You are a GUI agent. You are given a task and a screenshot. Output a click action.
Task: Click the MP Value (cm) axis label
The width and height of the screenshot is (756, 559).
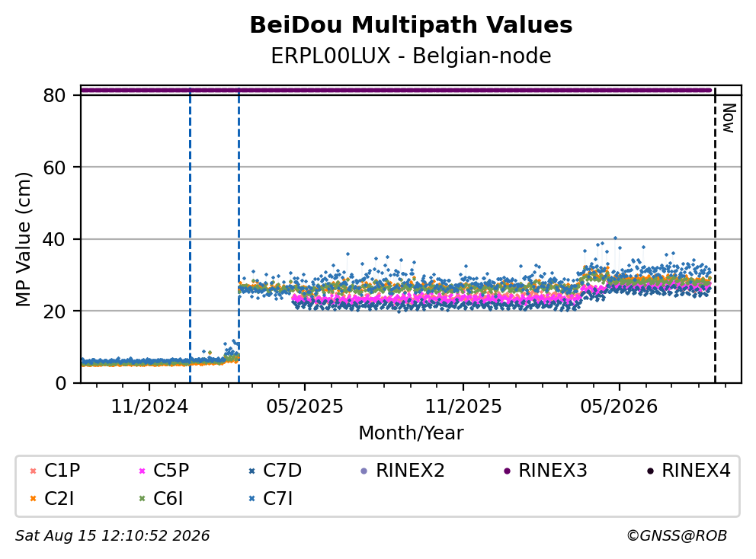click(x=23, y=239)
